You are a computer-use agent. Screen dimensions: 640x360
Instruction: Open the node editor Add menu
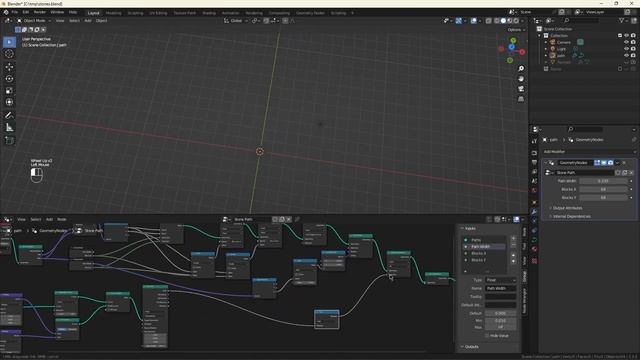(x=49, y=219)
